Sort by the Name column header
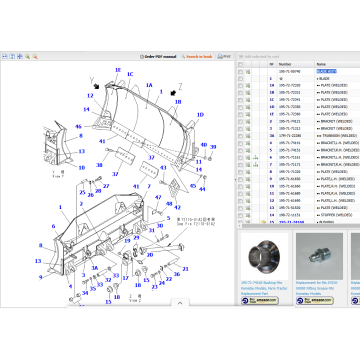The image size is (360, 360). point(321,64)
